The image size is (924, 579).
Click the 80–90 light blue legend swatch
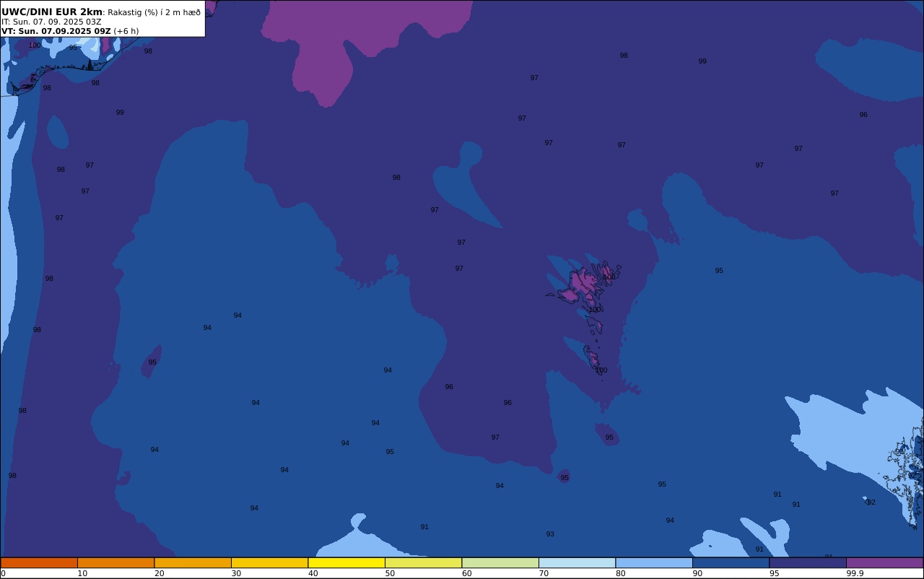pos(654,562)
